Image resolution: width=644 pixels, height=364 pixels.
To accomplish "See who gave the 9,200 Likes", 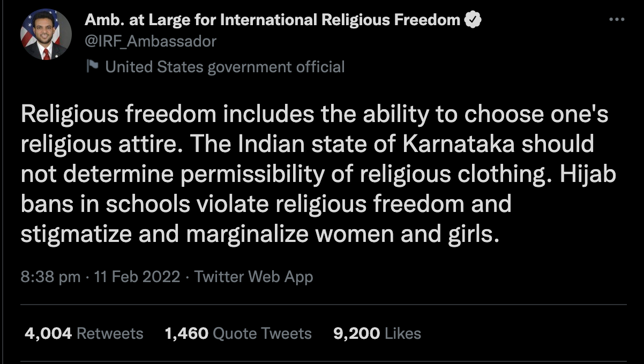I will (x=377, y=333).
